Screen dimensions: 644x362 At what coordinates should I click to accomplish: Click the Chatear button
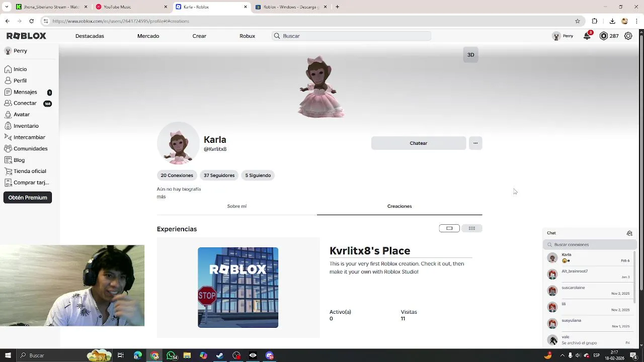(x=419, y=143)
